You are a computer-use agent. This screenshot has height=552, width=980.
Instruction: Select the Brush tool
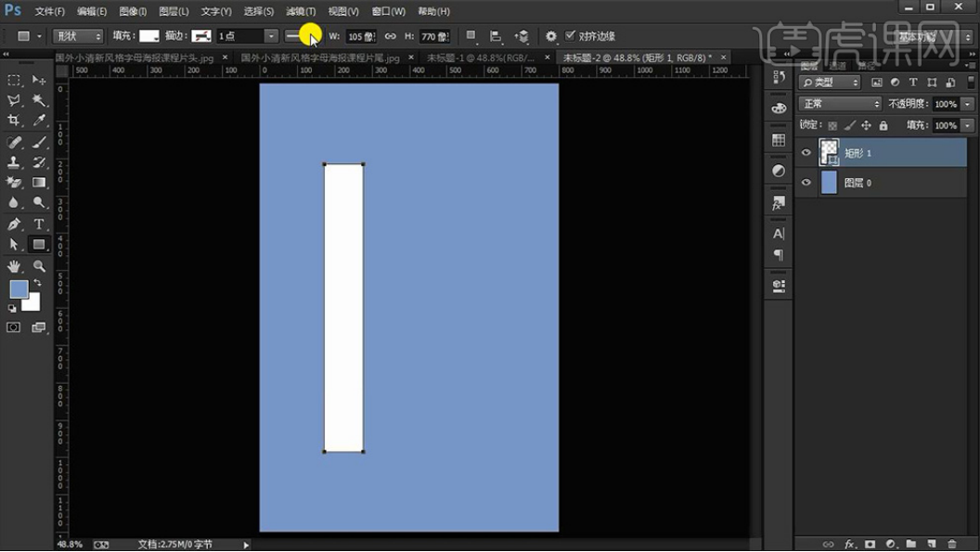coord(39,143)
